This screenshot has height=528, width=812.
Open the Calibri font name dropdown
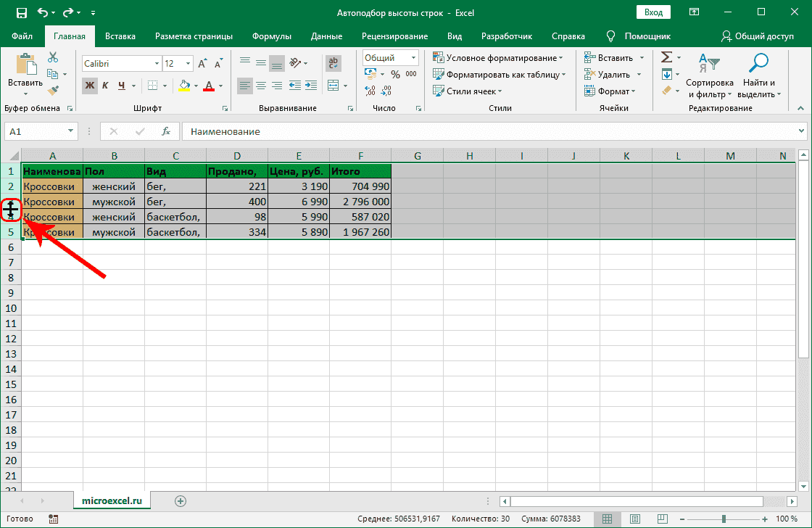point(156,64)
